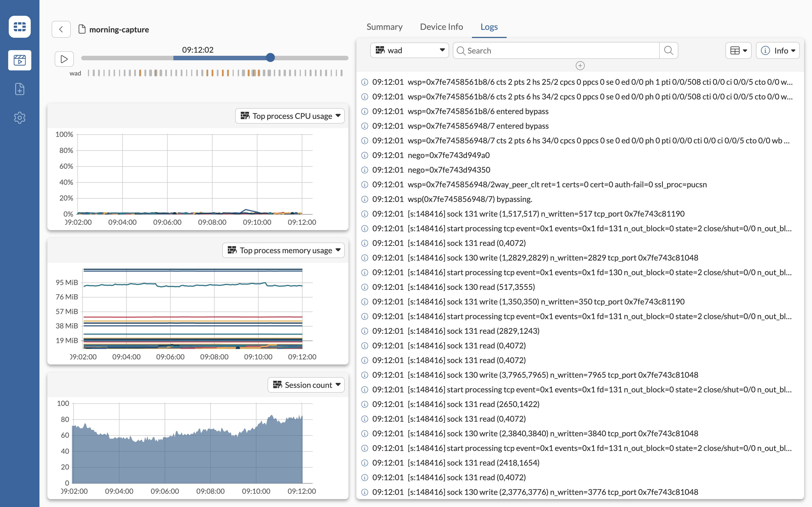The width and height of the screenshot is (812, 507).
Task: Open the apps grid icon in the sidebar
Action: (19, 26)
